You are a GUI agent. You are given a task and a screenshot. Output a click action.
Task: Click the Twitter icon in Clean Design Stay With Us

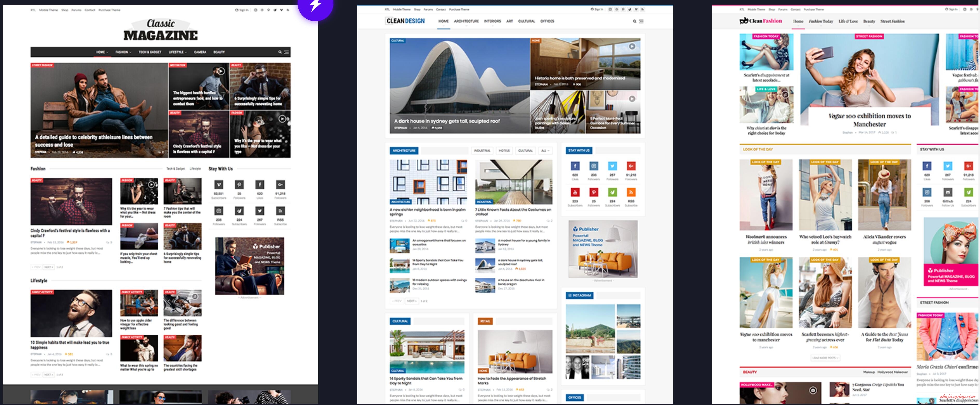tap(613, 166)
